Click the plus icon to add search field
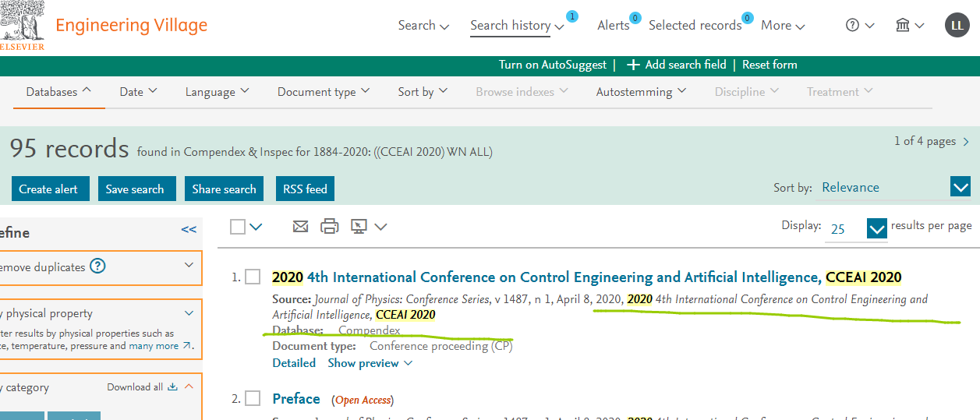980x420 pixels. tap(633, 65)
